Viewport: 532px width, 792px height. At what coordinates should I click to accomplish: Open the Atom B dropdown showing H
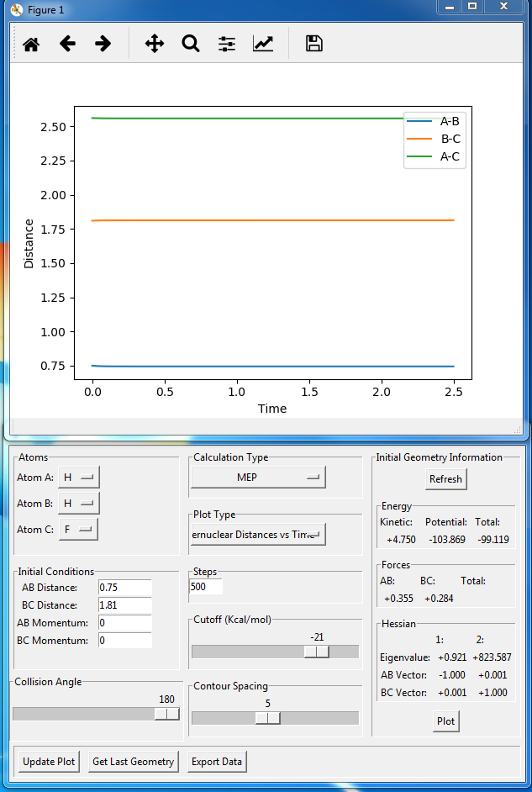(x=79, y=504)
